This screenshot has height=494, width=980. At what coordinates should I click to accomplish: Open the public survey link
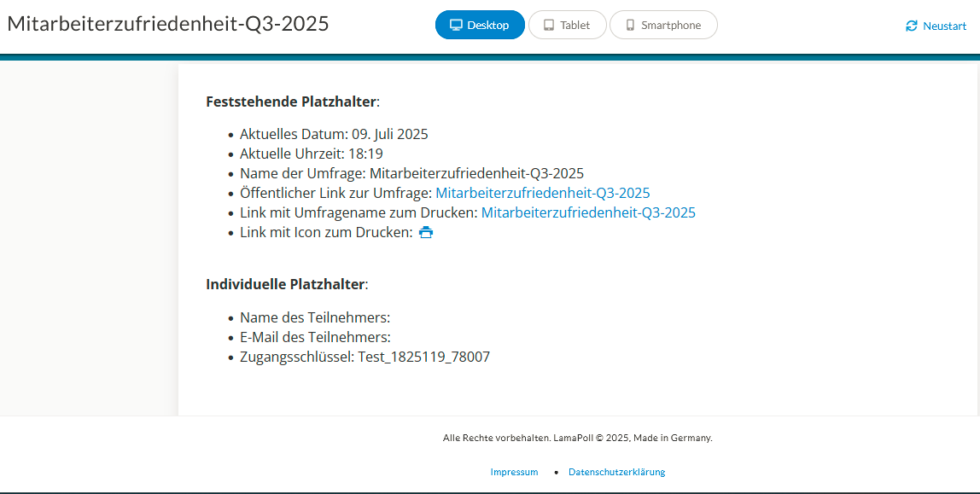coord(543,193)
